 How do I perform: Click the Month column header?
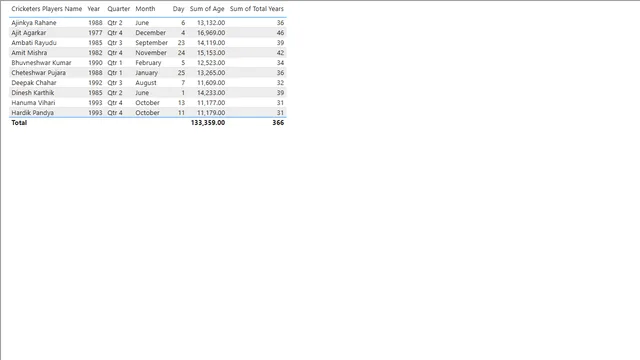tap(145, 9)
